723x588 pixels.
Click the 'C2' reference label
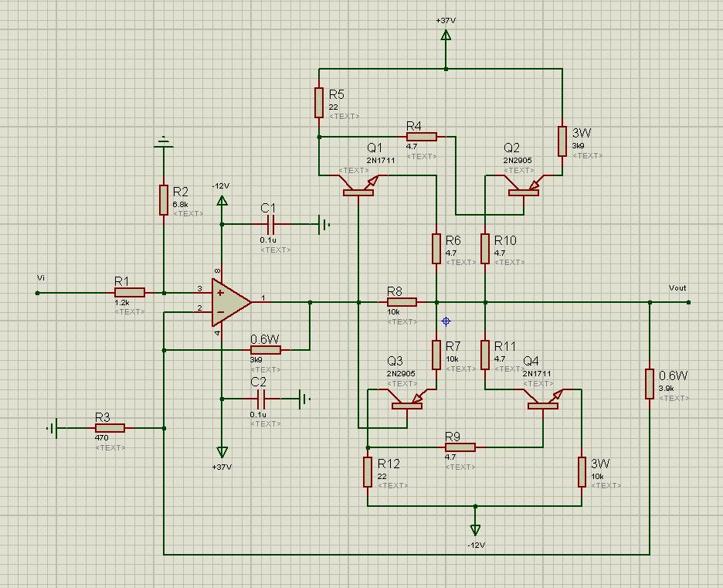click(258, 382)
